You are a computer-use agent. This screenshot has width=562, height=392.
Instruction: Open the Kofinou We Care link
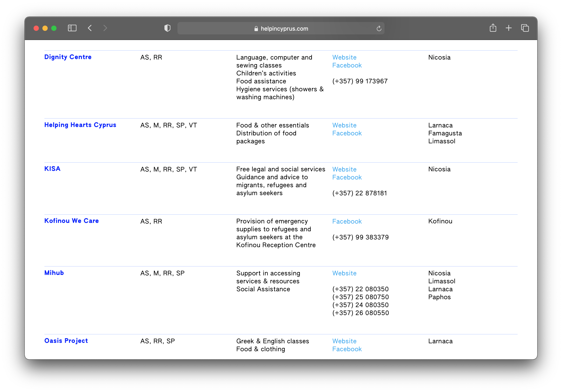click(72, 221)
